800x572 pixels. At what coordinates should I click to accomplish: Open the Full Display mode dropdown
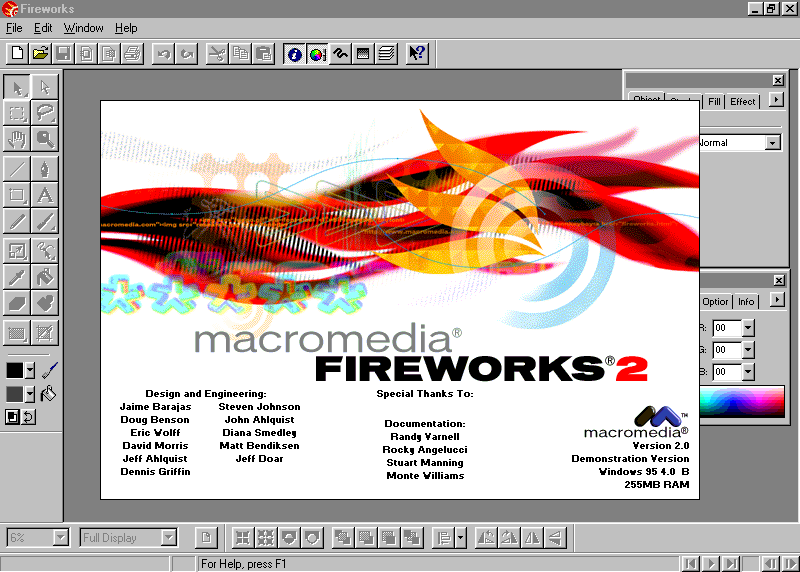168,537
